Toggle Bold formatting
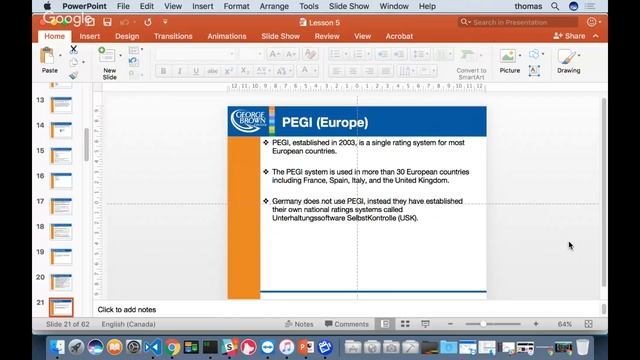This screenshot has width=640, height=360. (163, 71)
